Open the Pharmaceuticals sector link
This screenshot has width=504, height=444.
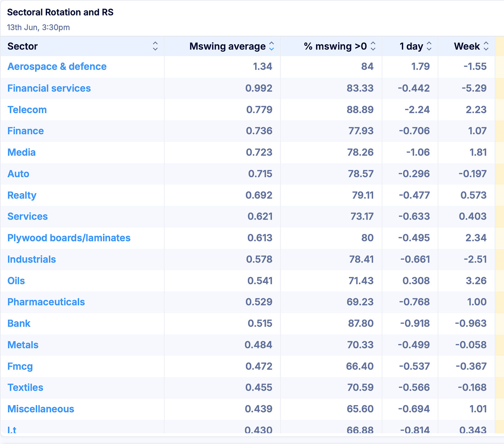pyautogui.click(x=46, y=302)
